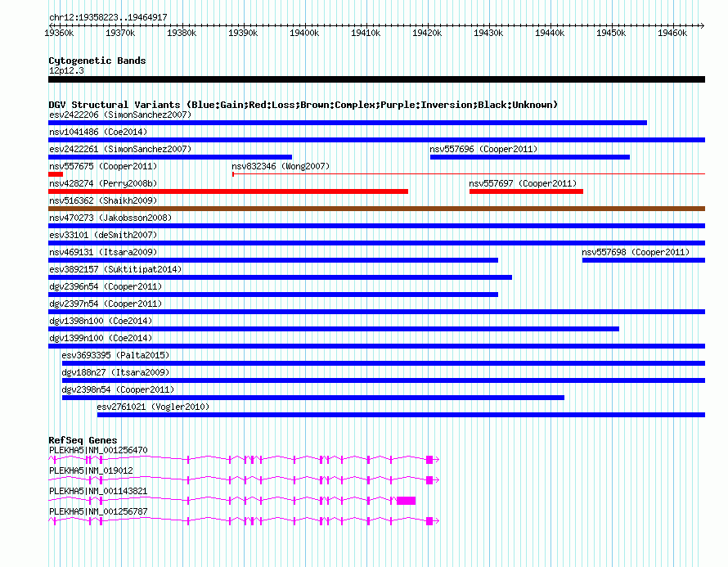
Task: Click the 19400k ruler tick label
Action: tap(304, 33)
